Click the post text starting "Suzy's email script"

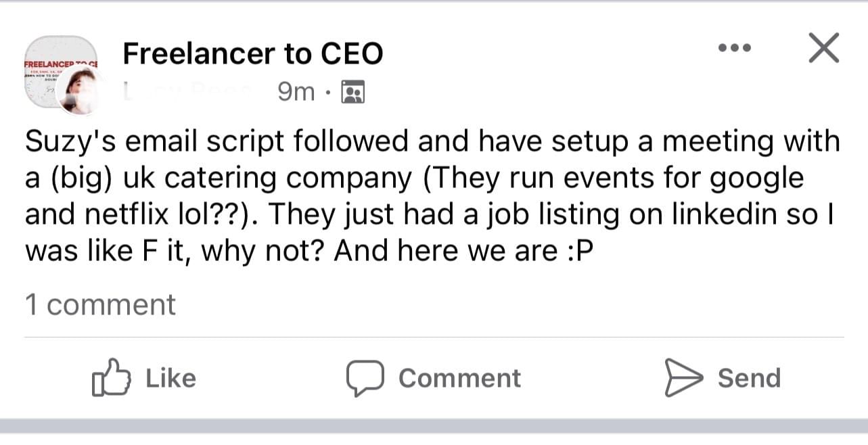[432, 142]
